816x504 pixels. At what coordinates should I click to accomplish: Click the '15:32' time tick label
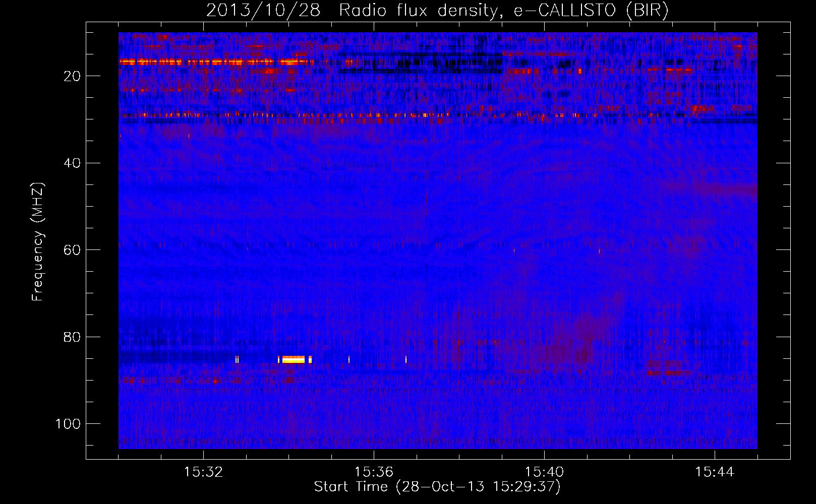[x=203, y=472]
